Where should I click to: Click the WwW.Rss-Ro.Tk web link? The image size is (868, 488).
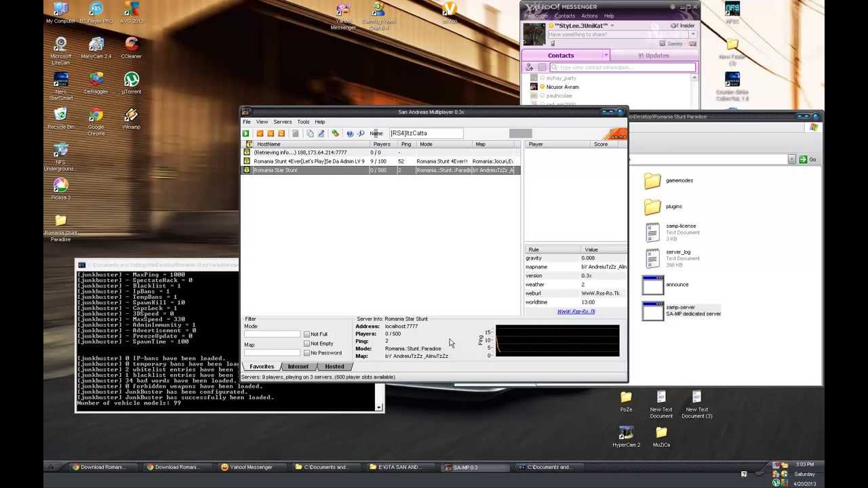(576, 312)
